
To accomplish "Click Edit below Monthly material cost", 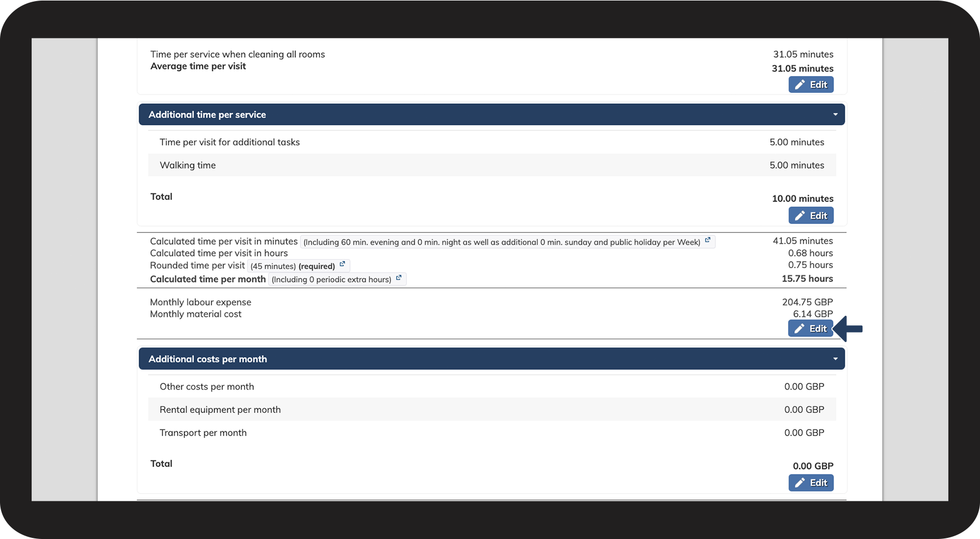I will (810, 329).
